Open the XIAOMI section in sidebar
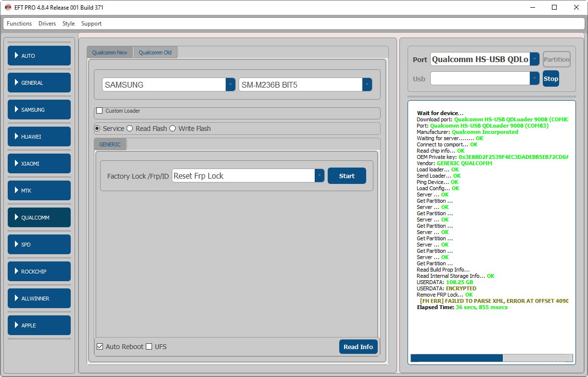The width and height of the screenshot is (588, 377). click(39, 164)
